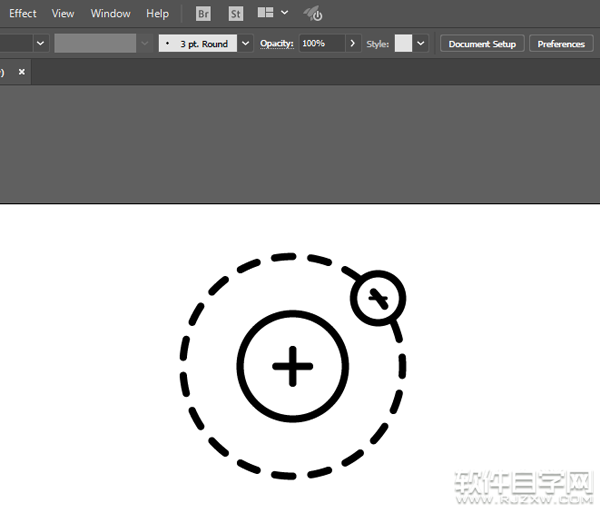This screenshot has height=513, width=600.
Task: Click the Document Setup button
Action: click(482, 44)
